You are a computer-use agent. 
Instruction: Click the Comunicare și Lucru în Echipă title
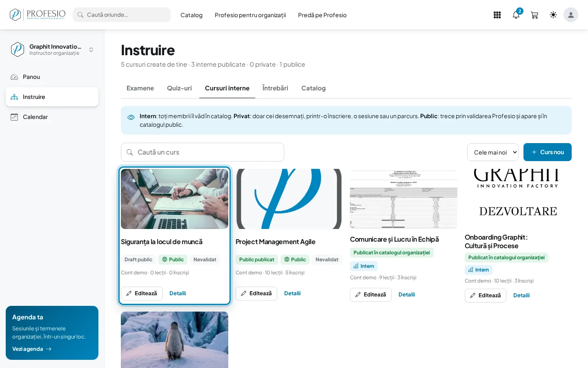pos(394,240)
